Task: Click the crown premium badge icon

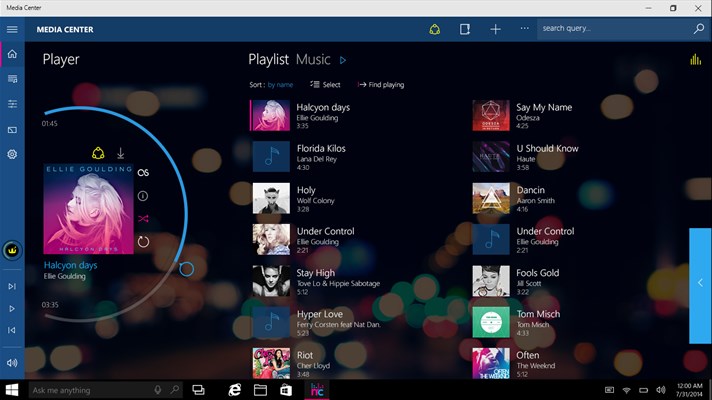Action: tap(12, 250)
